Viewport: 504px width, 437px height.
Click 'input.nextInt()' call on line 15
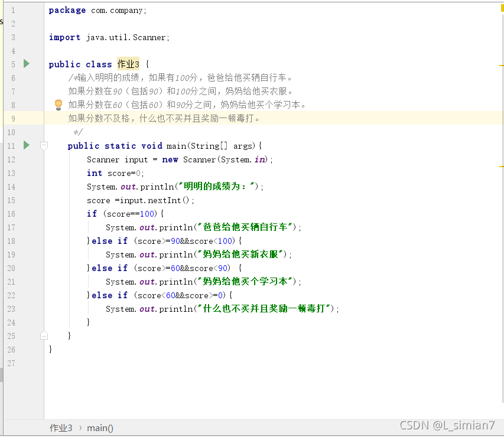[x=155, y=201]
